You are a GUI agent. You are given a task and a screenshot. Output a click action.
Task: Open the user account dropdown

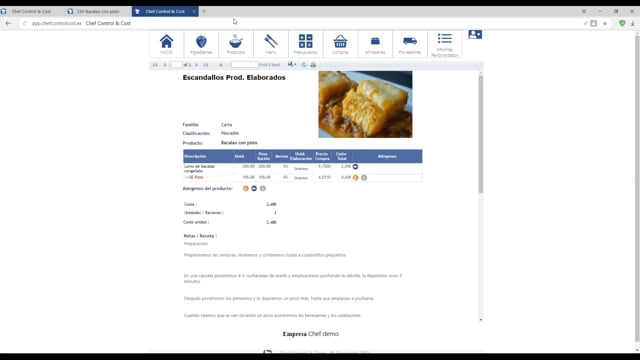(475, 34)
